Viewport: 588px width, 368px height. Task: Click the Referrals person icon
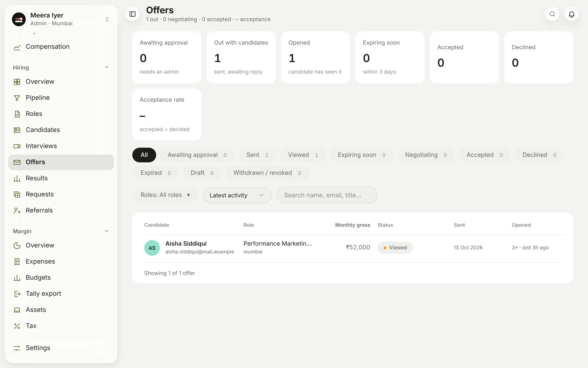click(x=17, y=210)
